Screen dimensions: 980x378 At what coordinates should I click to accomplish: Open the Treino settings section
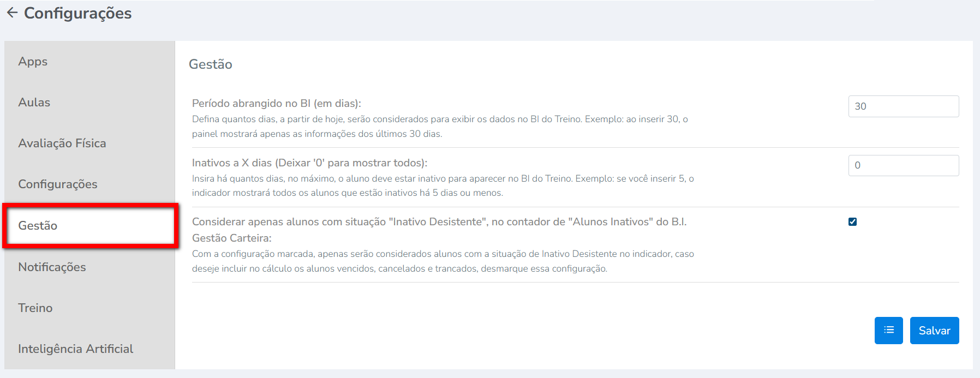point(35,308)
